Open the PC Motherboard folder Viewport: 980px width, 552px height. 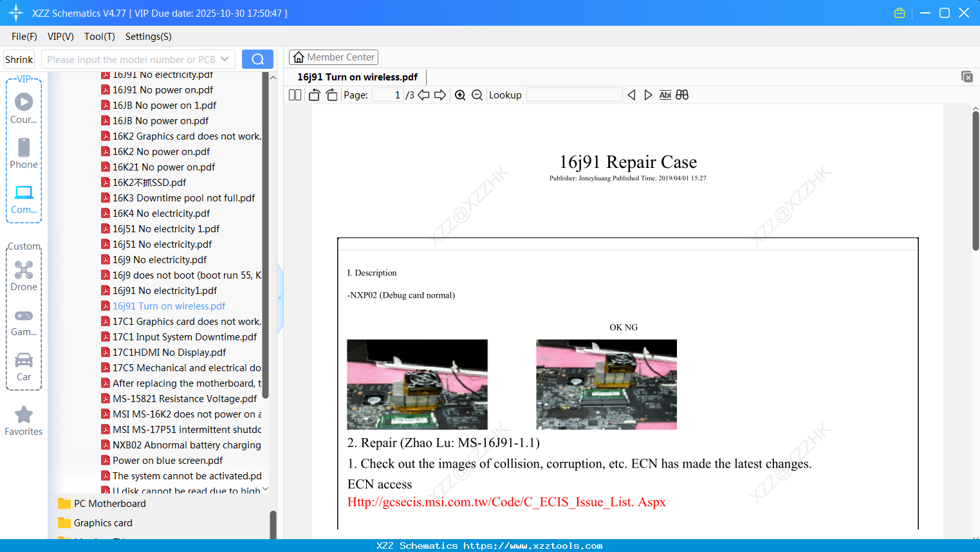110,504
